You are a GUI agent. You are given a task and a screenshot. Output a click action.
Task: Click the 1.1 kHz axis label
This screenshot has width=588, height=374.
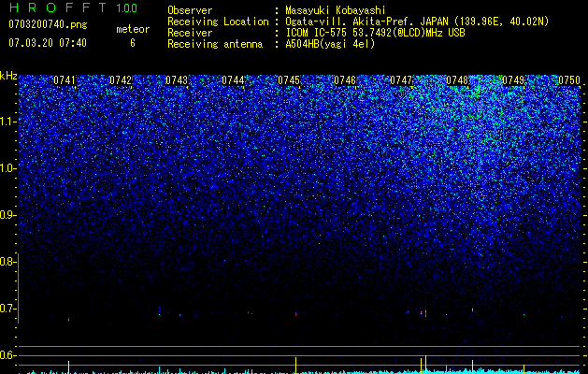[7, 122]
